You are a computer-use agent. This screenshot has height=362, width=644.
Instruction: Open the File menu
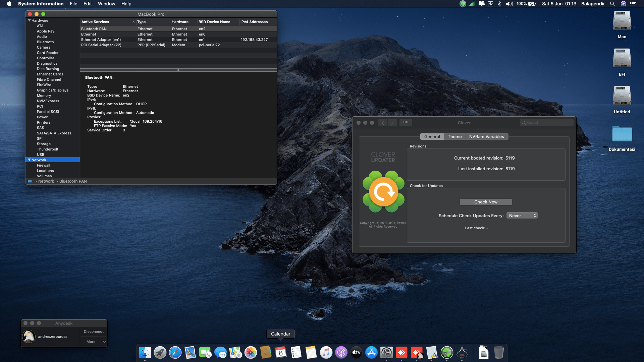[x=73, y=4]
